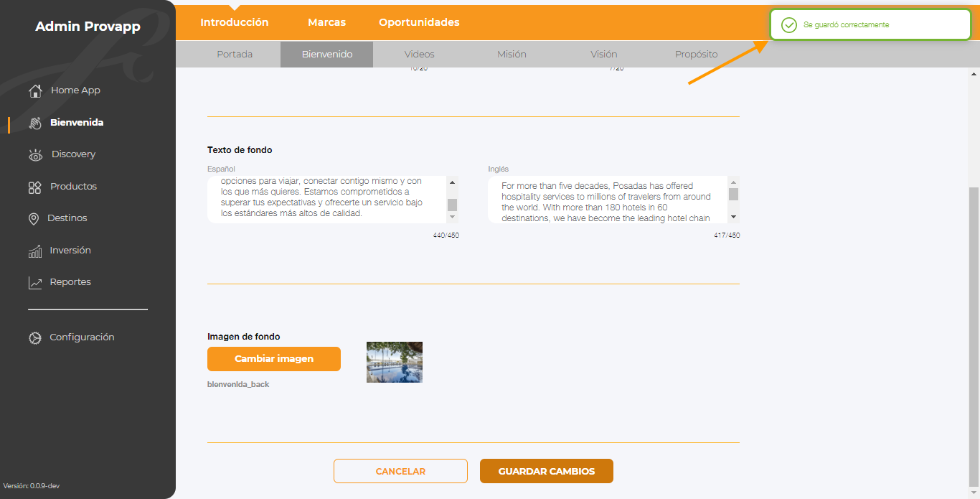The image size is (980, 499).
Task: Click the Inglés field label
Action: [x=498, y=169]
